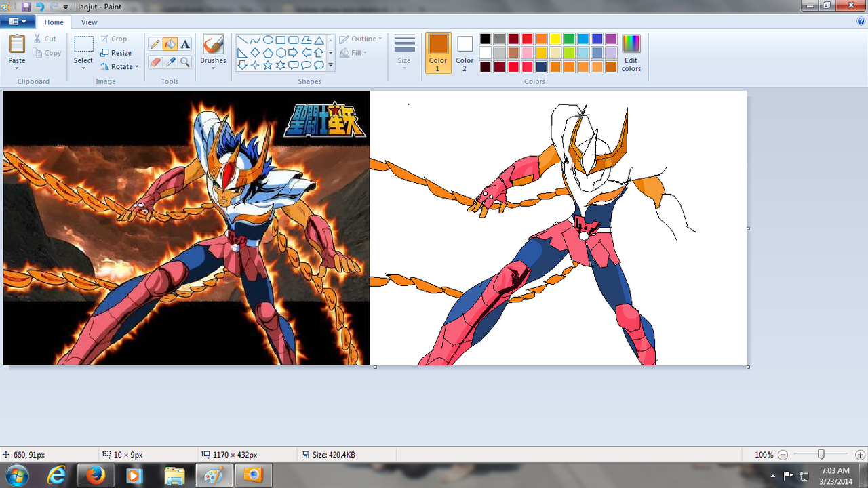Pick the Pentagon shape

268,53
